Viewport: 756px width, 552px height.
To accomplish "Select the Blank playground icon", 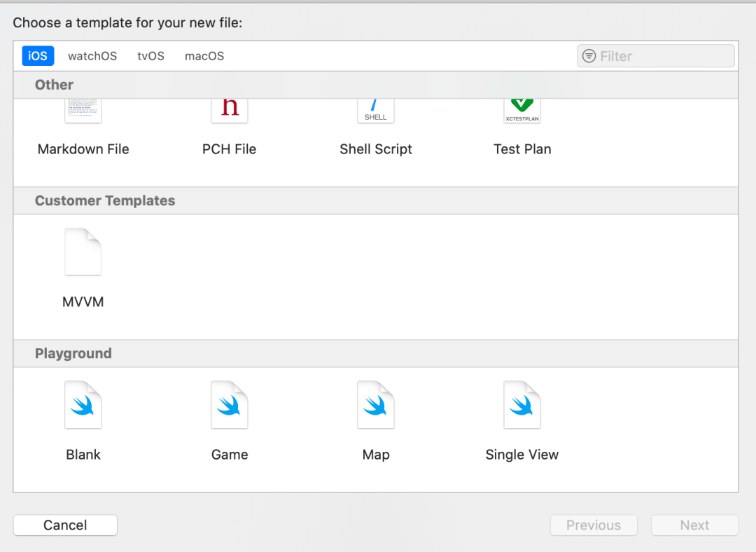I will (83, 405).
